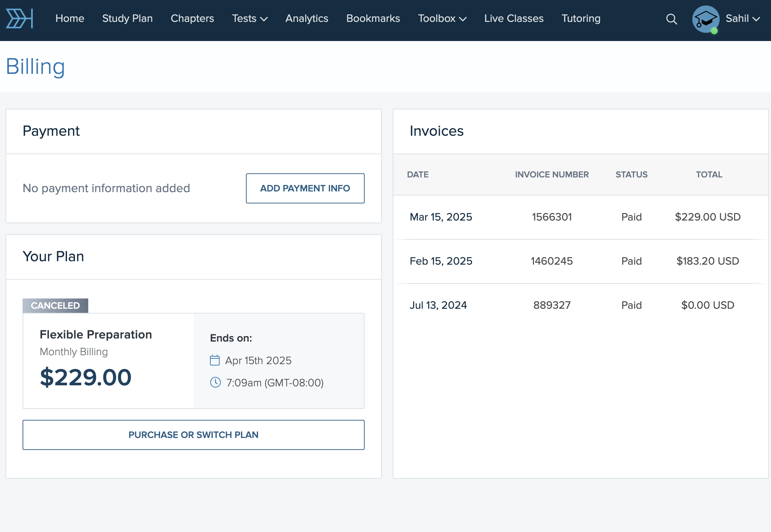Screen dimensions: 771x532
Task: Expand the Toolbox dropdown menu
Action: (x=442, y=18)
